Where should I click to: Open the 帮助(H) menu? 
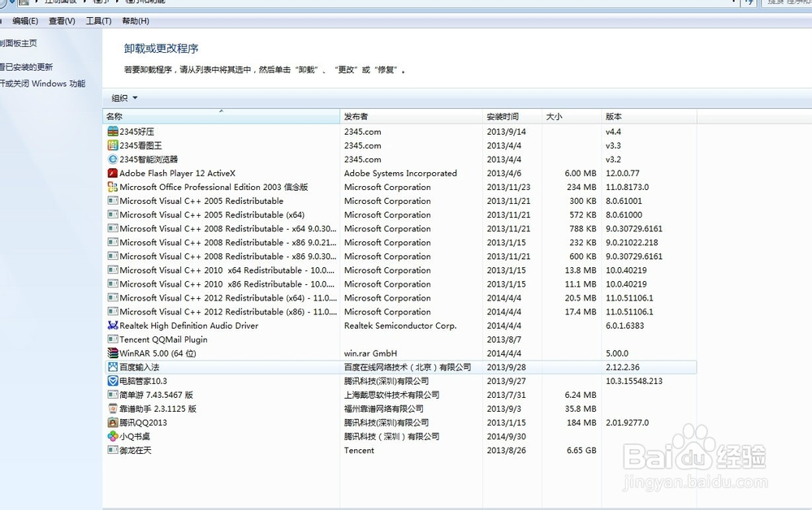(x=136, y=21)
